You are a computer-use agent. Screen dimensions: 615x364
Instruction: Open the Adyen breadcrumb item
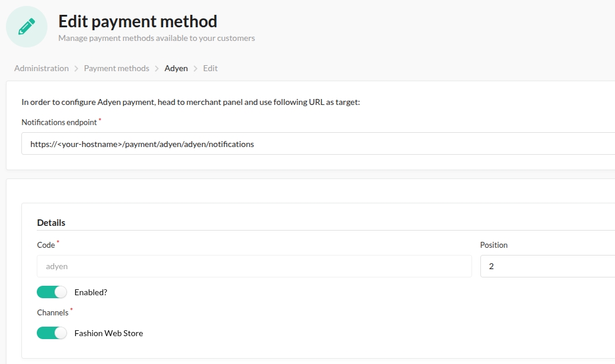click(x=176, y=69)
